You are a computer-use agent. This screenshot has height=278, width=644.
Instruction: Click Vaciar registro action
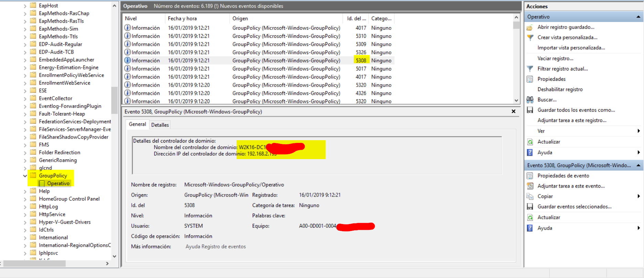tap(555, 58)
